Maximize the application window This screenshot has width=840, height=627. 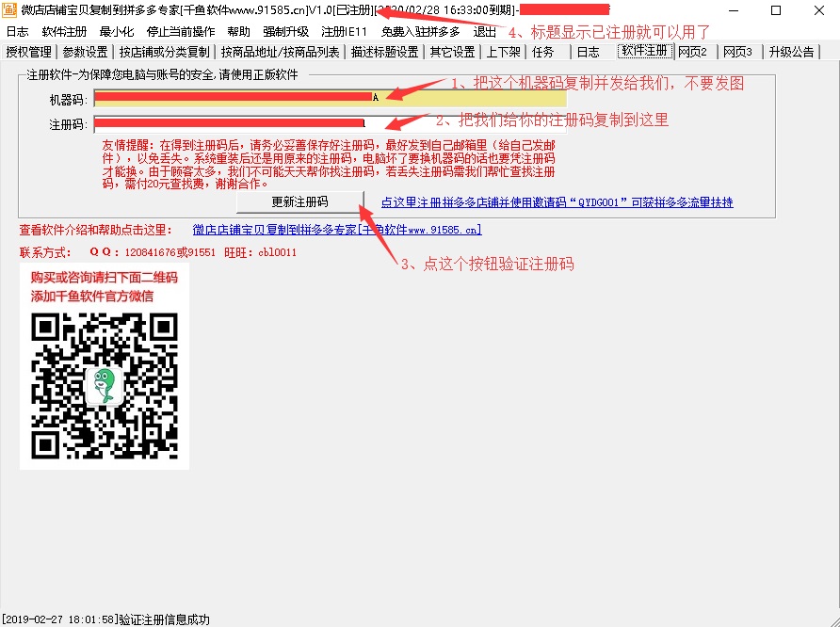(776, 10)
